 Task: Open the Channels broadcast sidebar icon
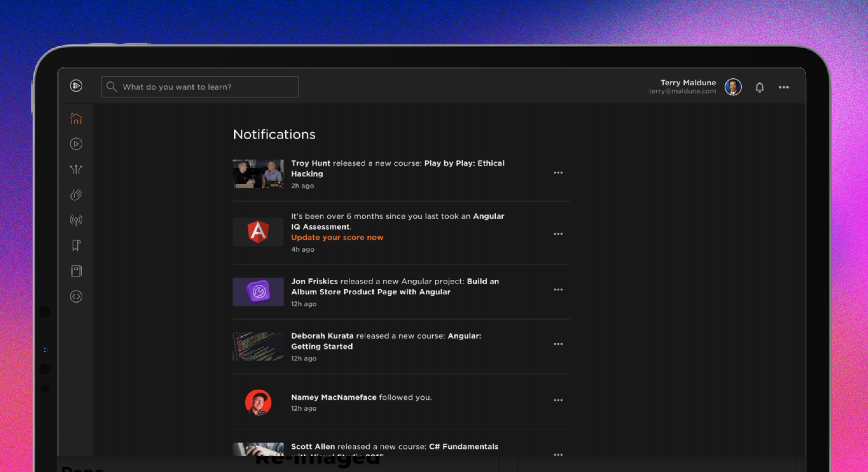pyautogui.click(x=76, y=220)
